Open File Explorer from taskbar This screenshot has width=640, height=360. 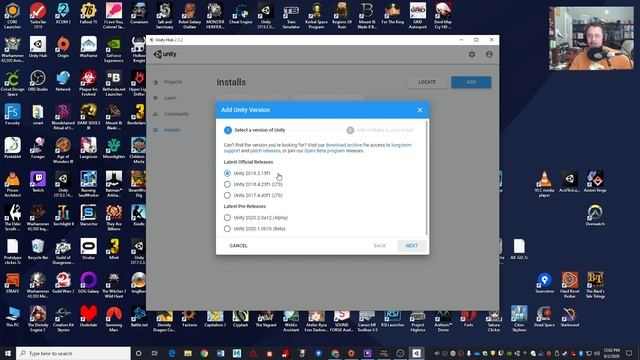(x=188, y=353)
